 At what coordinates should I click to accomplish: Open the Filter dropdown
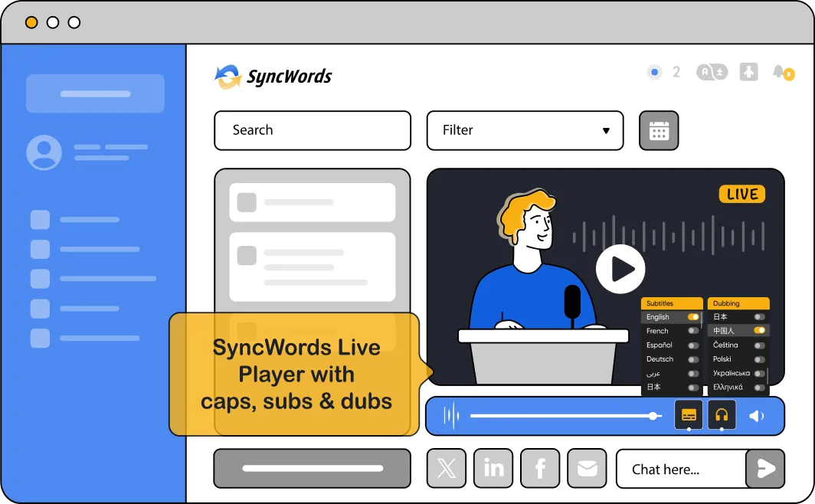(x=525, y=130)
